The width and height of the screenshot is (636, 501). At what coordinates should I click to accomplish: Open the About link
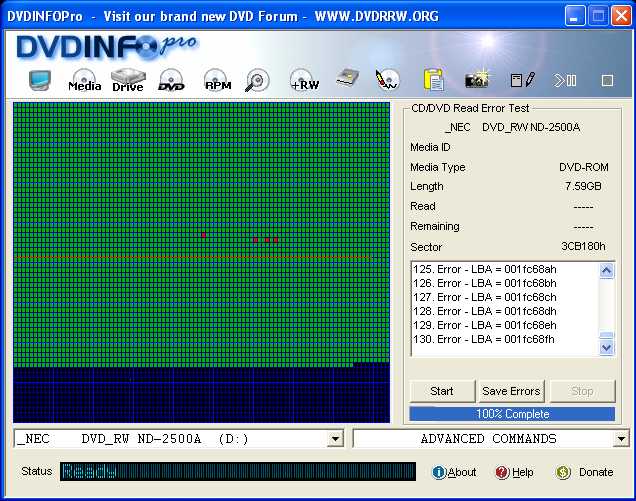coord(462,472)
